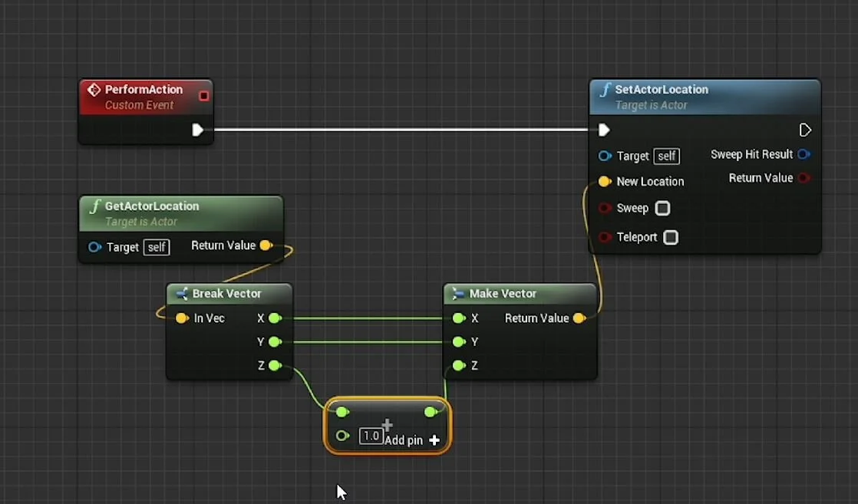Click the X output pin on Break Vector
Viewport: 858px width, 504px height.
pyautogui.click(x=272, y=318)
